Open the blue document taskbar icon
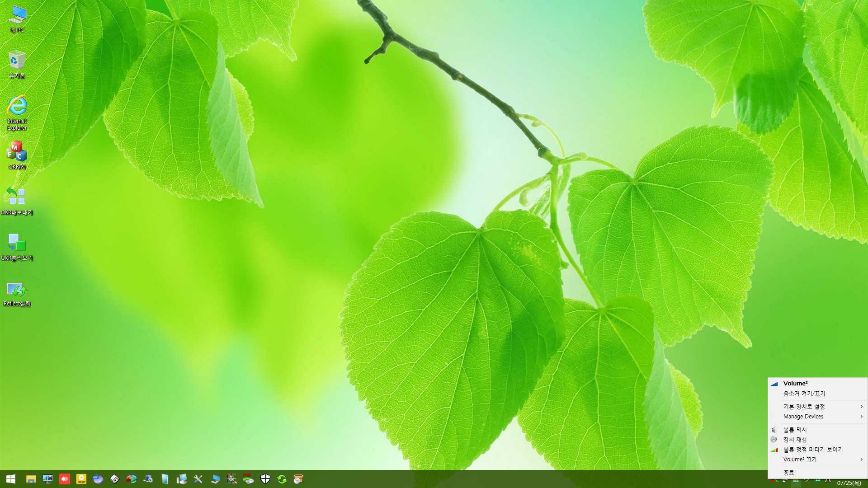This screenshot has width=868, height=488. point(165,479)
